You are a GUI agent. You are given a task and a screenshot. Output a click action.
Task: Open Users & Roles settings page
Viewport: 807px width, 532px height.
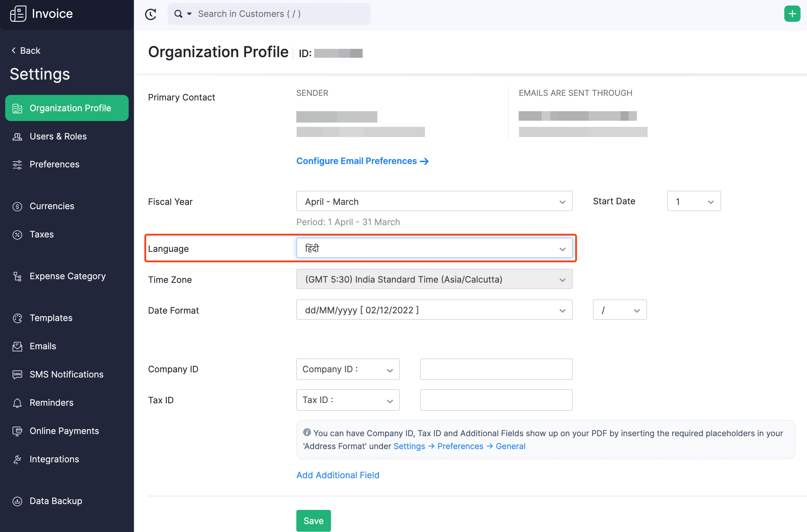(58, 136)
